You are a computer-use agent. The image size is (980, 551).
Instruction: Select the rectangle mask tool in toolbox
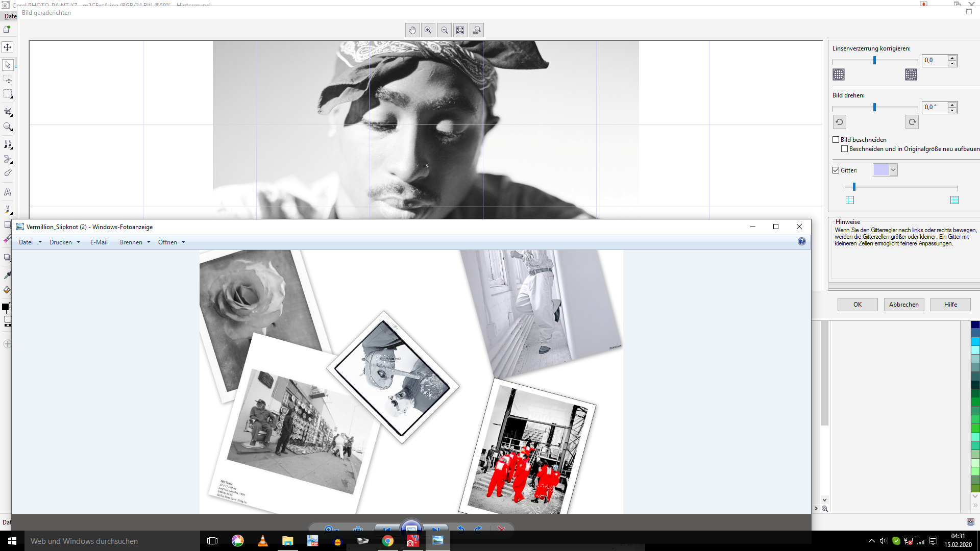(8, 94)
